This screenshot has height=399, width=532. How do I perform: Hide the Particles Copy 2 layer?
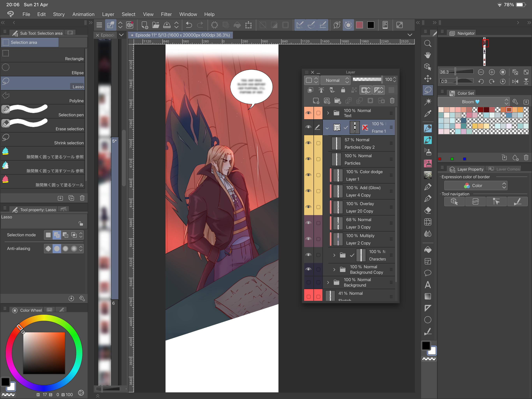308,143
